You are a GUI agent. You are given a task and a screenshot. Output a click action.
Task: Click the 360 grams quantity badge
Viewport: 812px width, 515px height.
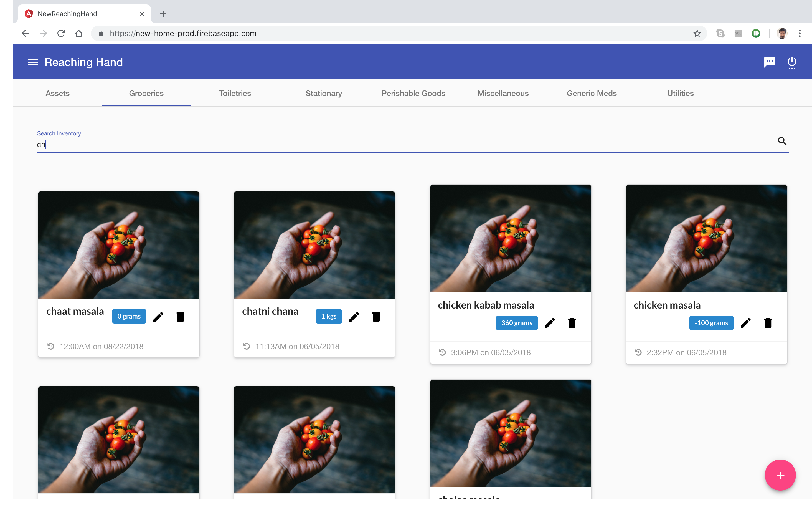pos(516,323)
